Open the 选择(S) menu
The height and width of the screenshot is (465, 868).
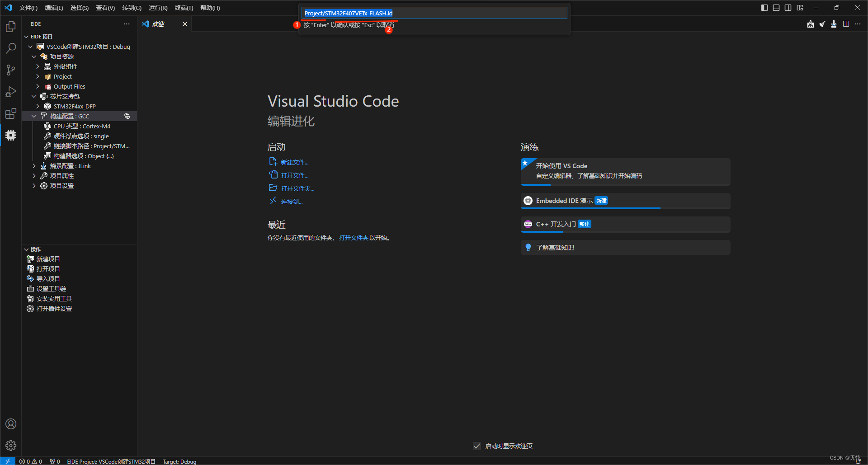click(80, 8)
